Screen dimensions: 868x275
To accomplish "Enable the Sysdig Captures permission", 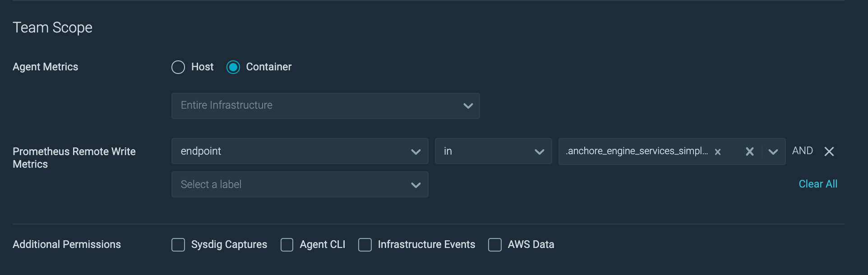I will 178,244.
